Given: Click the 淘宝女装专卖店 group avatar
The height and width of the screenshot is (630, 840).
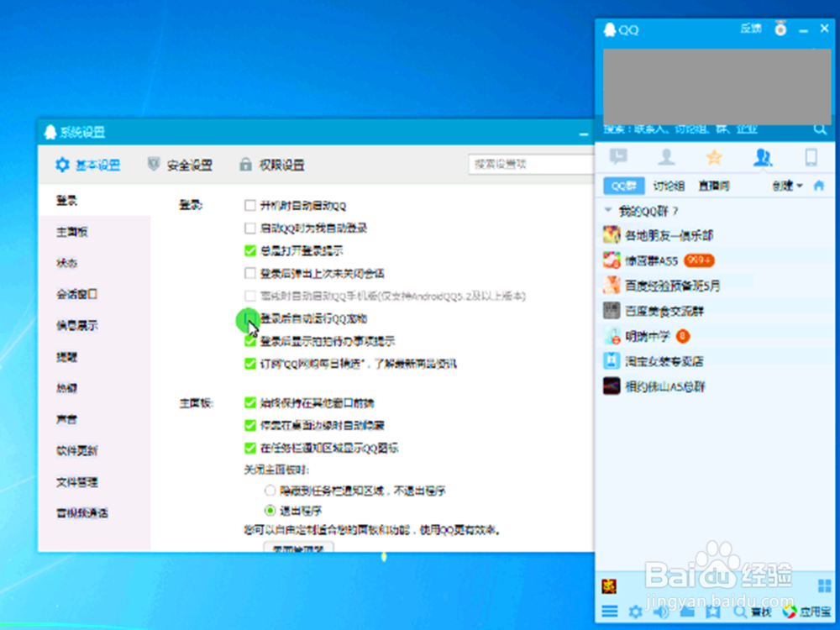Looking at the screenshot, I should [x=612, y=360].
